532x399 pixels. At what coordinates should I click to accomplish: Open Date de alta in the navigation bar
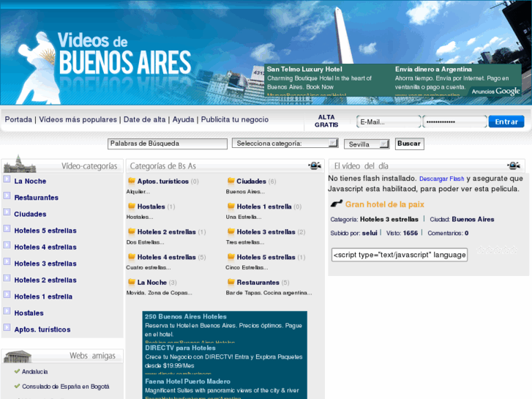tap(145, 119)
